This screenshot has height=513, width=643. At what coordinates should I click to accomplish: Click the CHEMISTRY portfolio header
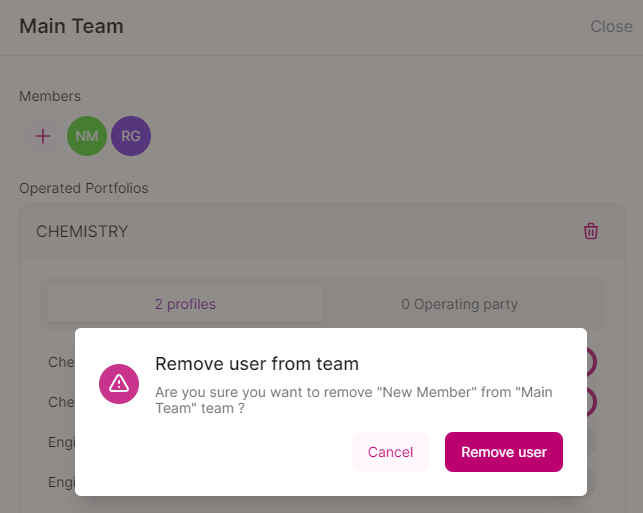click(82, 231)
